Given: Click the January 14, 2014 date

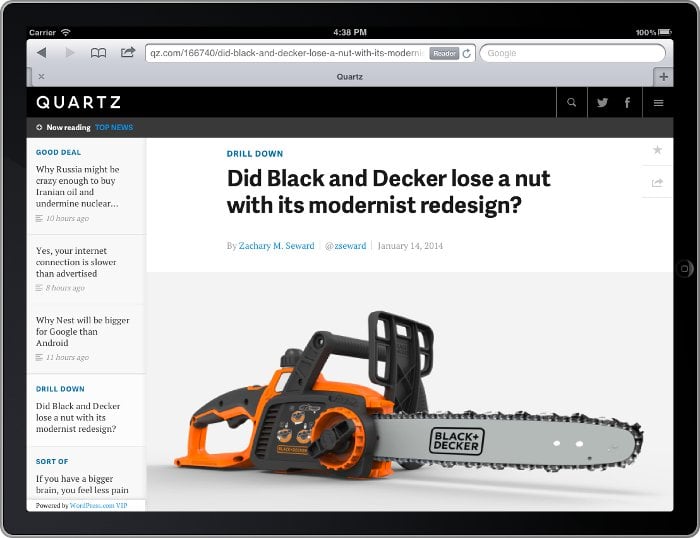Looking at the screenshot, I should point(410,246).
